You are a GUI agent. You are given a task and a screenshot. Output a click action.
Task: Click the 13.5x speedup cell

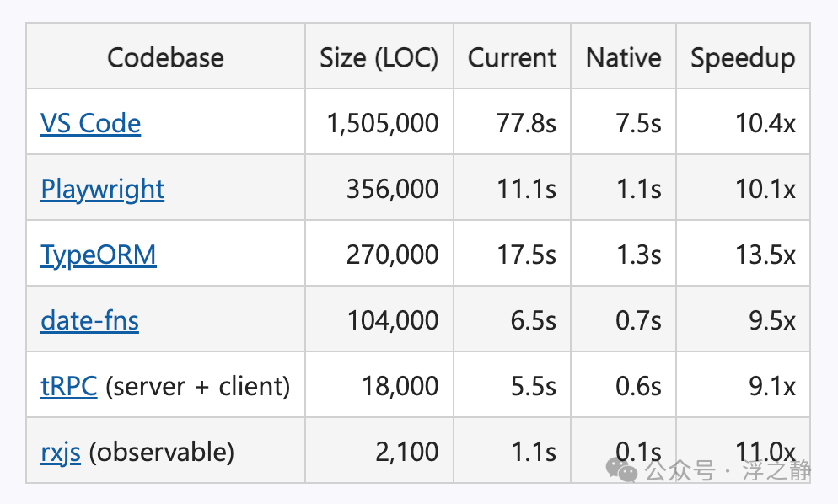pyautogui.click(x=743, y=254)
